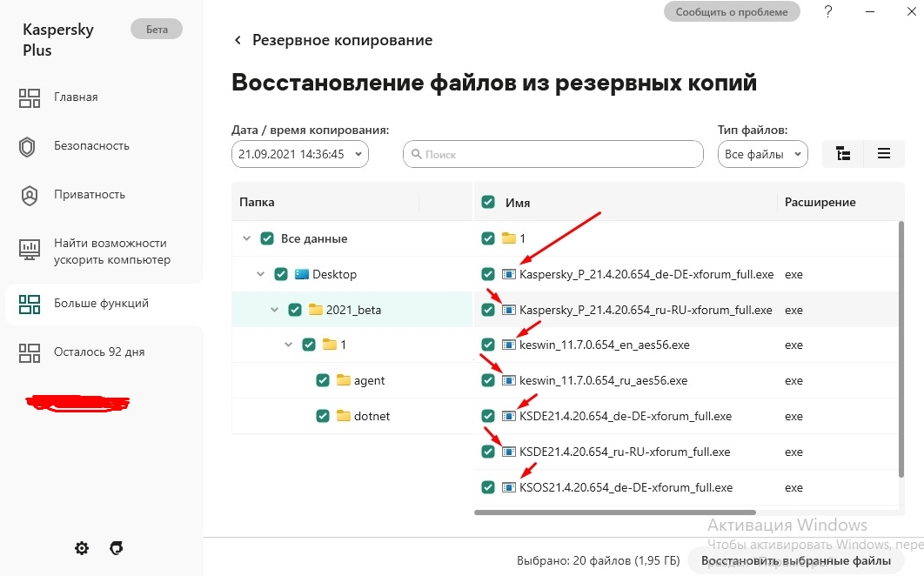Viewport: 924px width, 576px height.
Task: Uncheck the agent folder checkbox
Action: coord(323,380)
